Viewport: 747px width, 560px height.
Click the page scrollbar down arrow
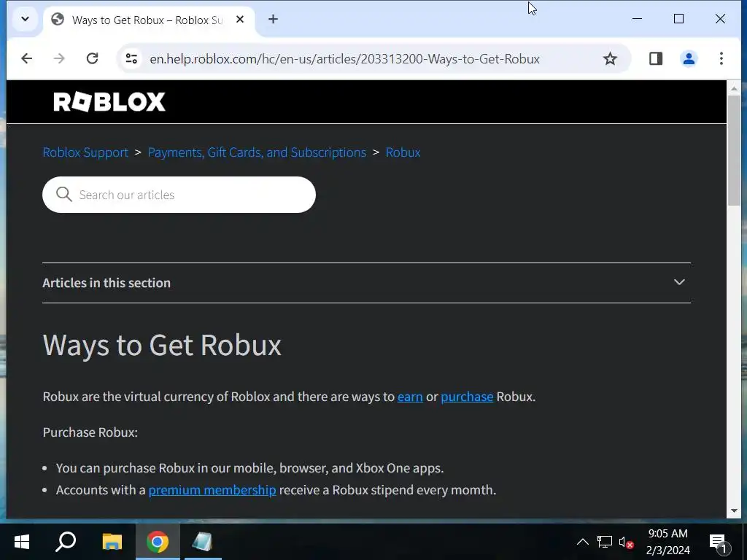point(734,511)
